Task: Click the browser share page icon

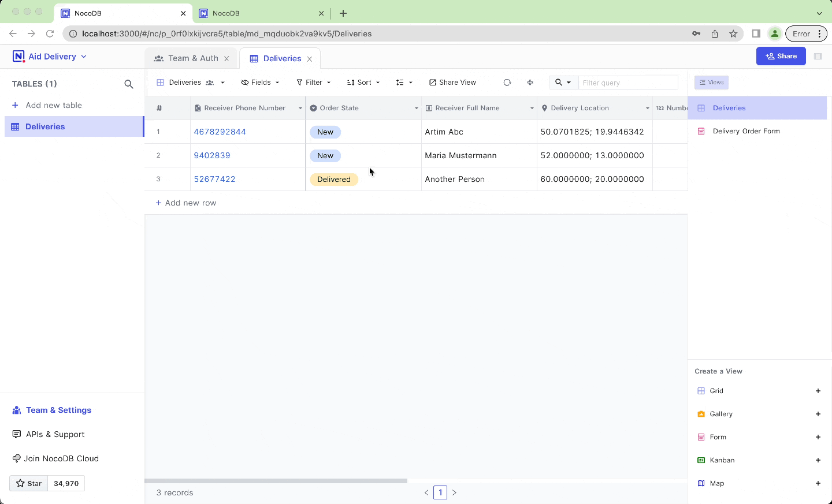Action: [x=715, y=33]
